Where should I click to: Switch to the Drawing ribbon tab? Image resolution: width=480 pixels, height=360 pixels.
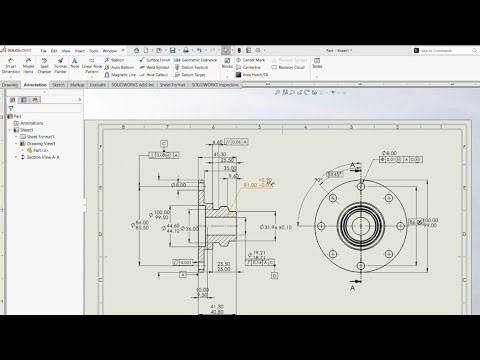point(10,85)
